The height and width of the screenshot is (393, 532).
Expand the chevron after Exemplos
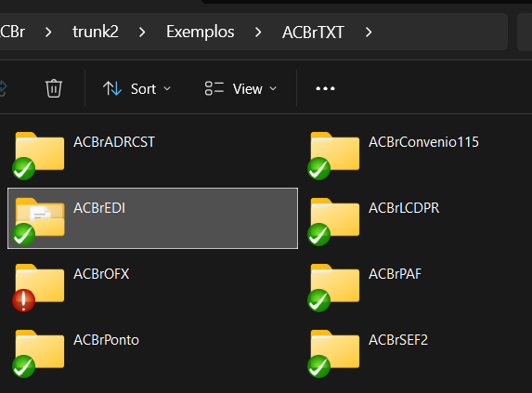258,33
